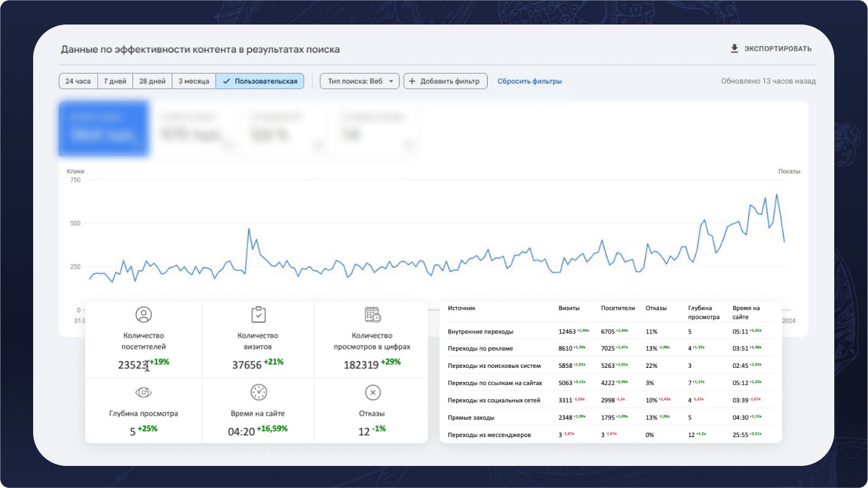This screenshot has height=488, width=868.
Task: Open the Тип поиска: Веб dropdown
Action: click(x=359, y=82)
